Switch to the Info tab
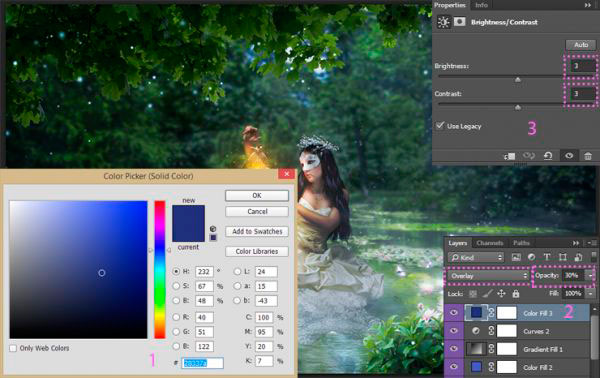The height and width of the screenshot is (378, 600). (481, 5)
